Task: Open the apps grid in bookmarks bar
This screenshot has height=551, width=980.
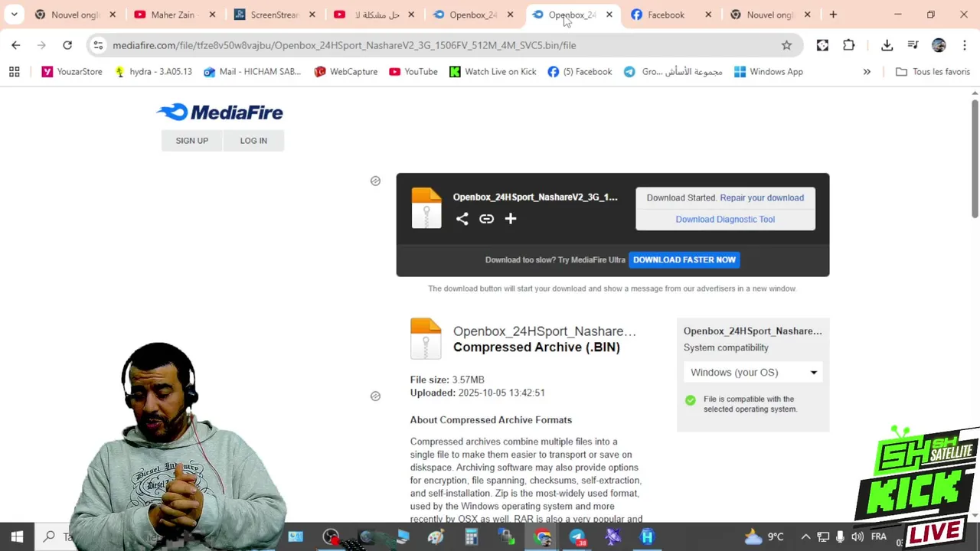Action: click(14, 72)
